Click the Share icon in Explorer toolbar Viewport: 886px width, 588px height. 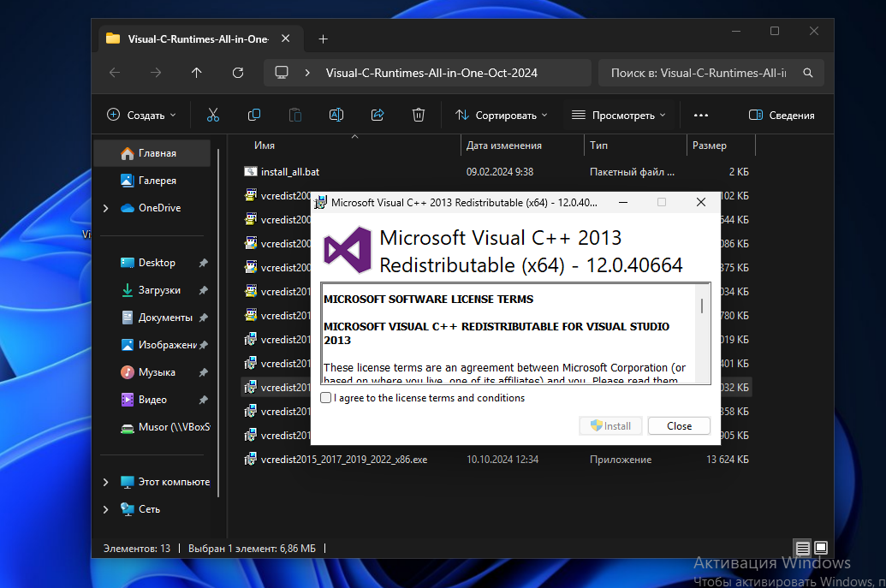(x=378, y=116)
